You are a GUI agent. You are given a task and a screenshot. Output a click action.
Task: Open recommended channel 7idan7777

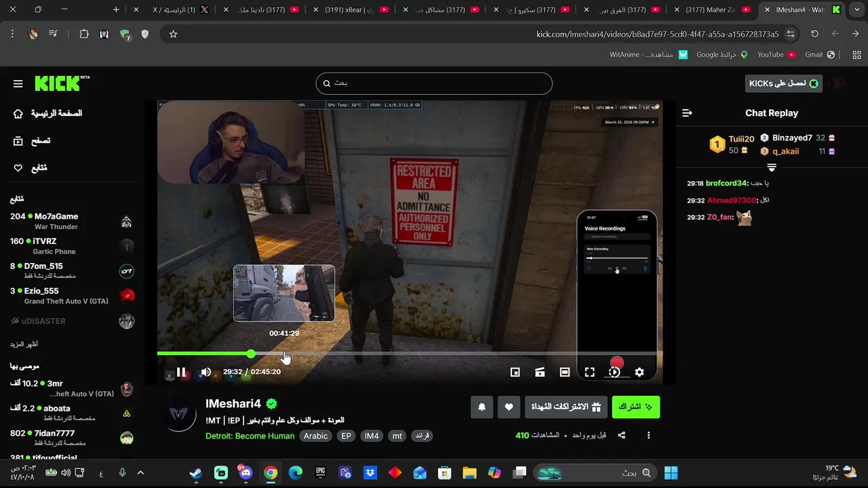[72, 438]
